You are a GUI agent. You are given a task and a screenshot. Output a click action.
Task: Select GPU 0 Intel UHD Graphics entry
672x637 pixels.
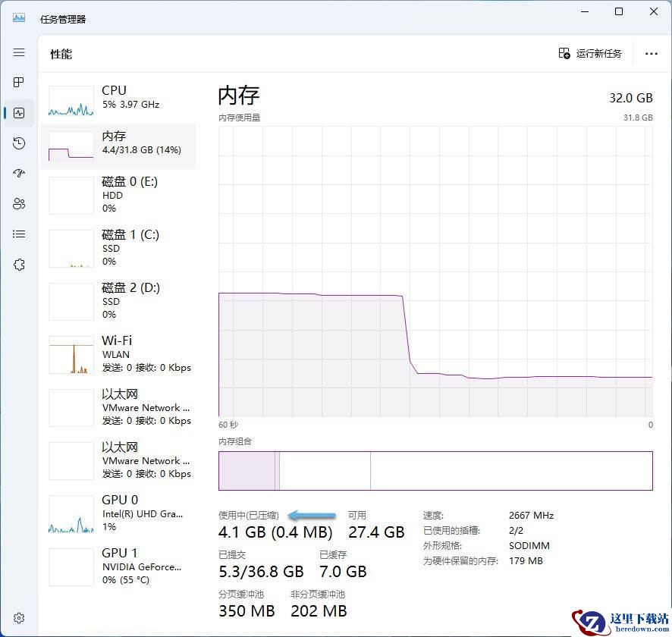click(x=118, y=513)
